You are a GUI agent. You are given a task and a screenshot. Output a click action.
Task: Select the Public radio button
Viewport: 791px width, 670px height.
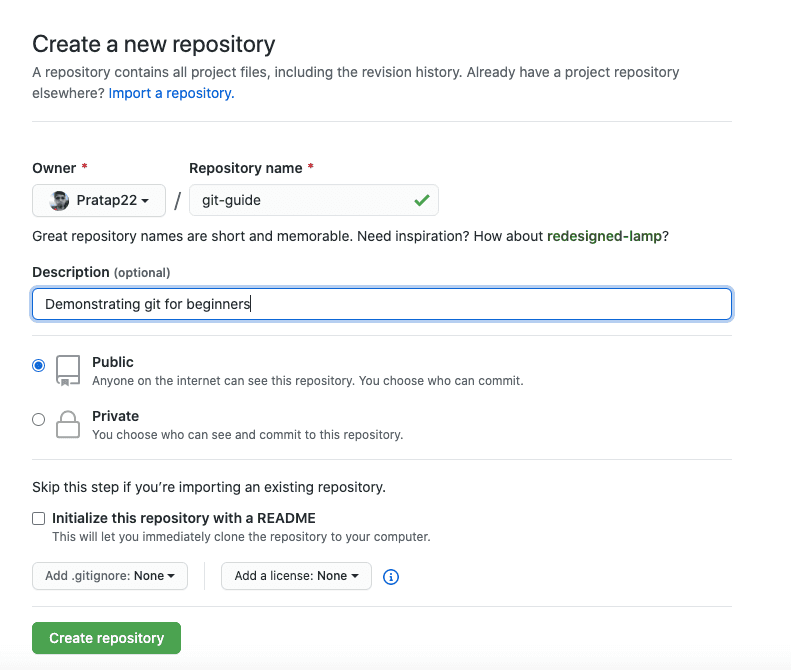[38, 365]
